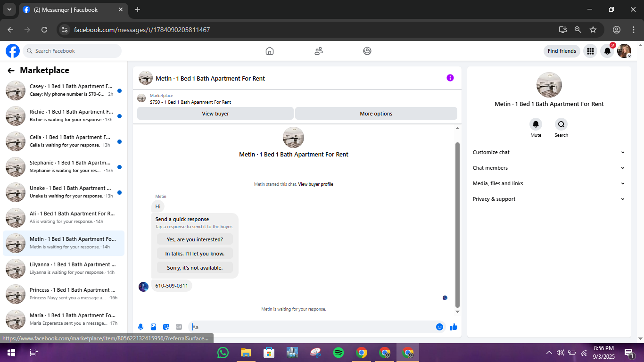This screenshot has height=362, width=644.
Task: Attach a photo using the image icon
Action: tap(153, 327)
